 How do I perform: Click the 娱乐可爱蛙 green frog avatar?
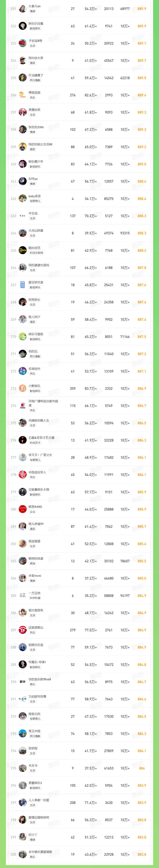tap(23, 337)
